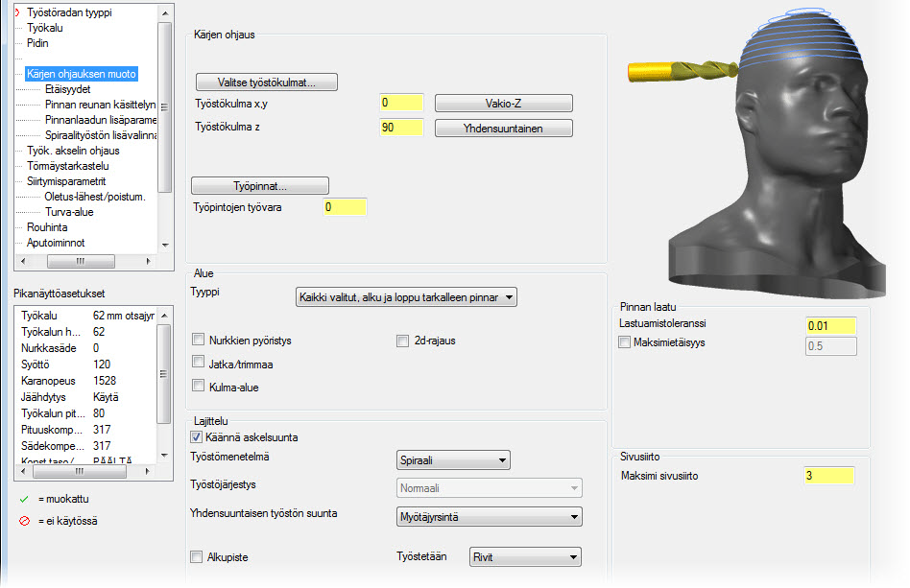Open Pinnan reunan käsittelyn tree item
The width and height of the screenshot is (910, 588).
pos(101,105)
